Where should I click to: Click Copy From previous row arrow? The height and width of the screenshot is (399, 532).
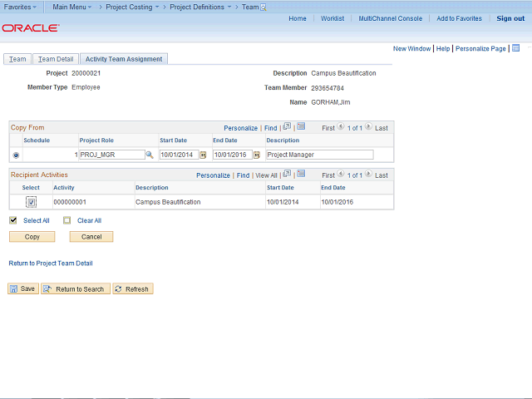click(x=341, y=126)
